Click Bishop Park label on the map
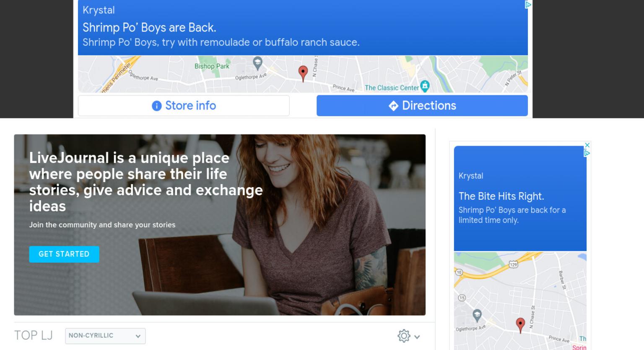 (212, 66)
